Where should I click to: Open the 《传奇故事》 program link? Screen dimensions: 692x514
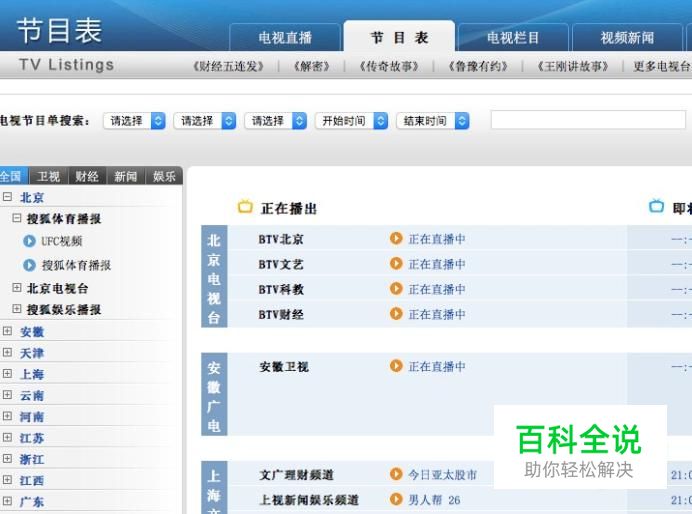point(389,67)
